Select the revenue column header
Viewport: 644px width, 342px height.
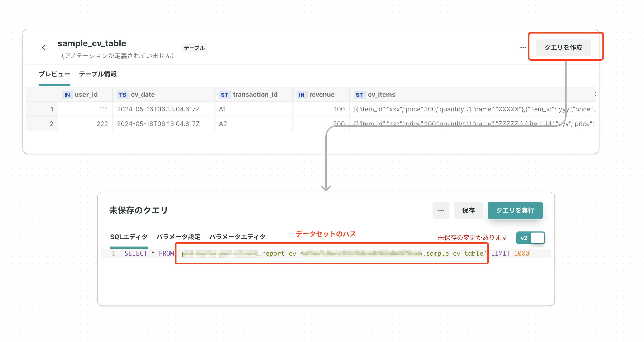click(321, 94)
